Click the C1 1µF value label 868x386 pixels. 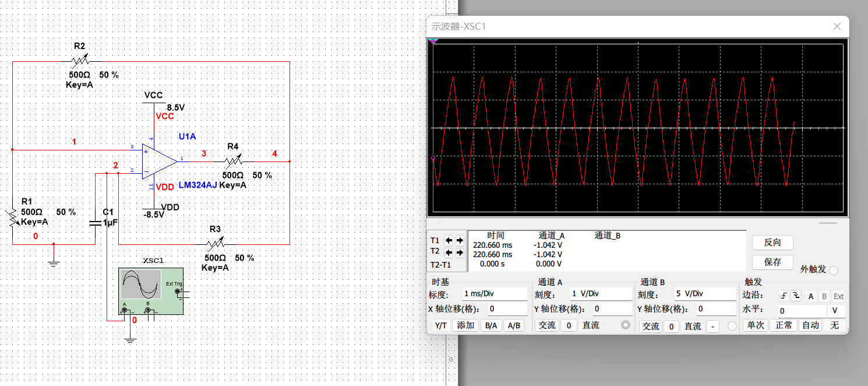111,223
